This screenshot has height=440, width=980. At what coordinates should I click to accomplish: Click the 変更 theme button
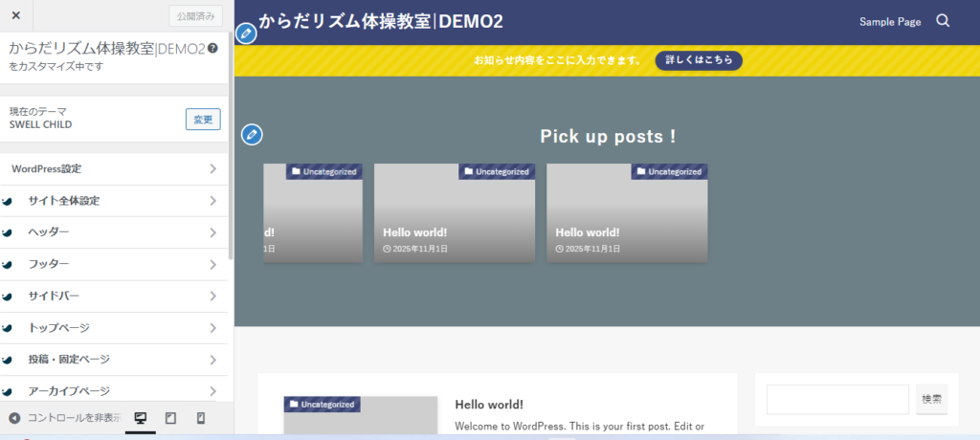click(203, 119)
